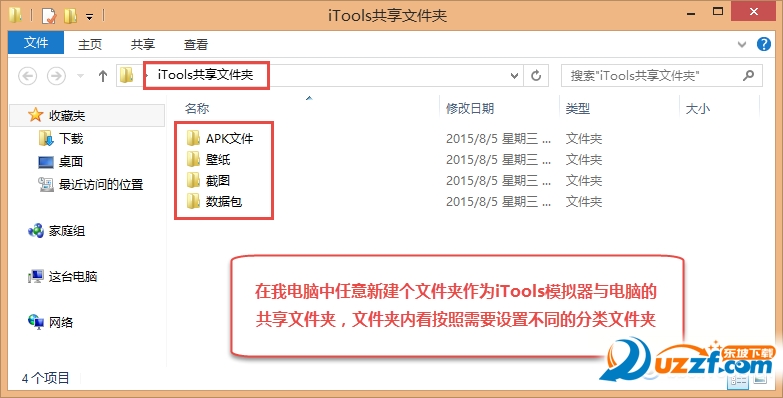Maximize the iTools共享文件夹 window

[718, 10]
